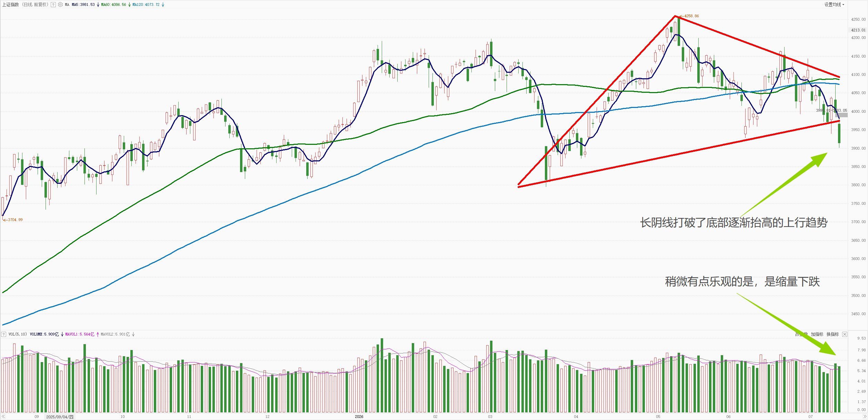Image resolution: width=868 pixels, height=420 pixels.
Task: Click 加指标 to add an indicator
Action: tap(817, 334)
